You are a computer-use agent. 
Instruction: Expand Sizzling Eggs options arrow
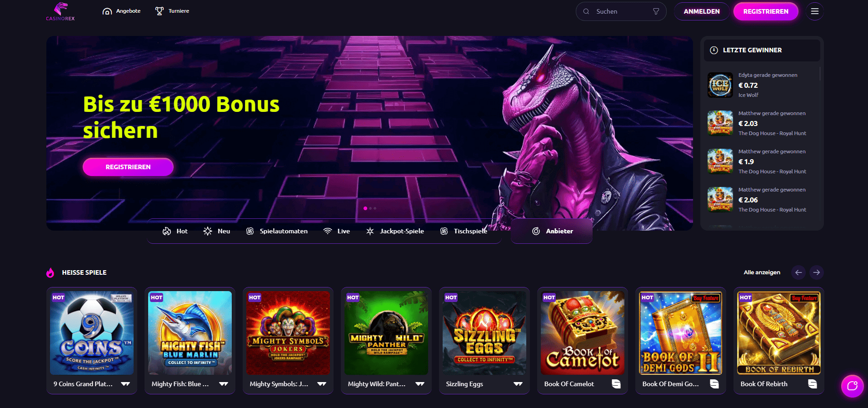click(x=518, y=384)
